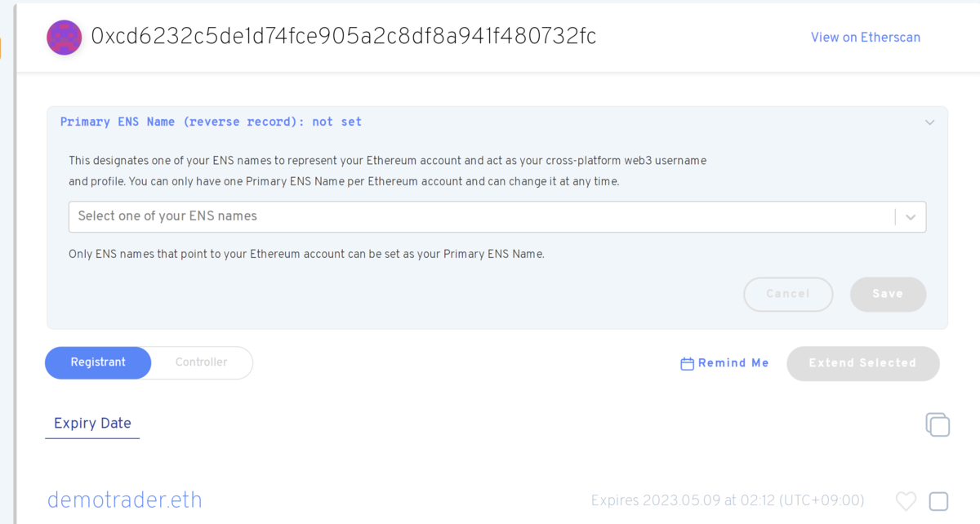Sort names by the Expiry Date tab

92,424
